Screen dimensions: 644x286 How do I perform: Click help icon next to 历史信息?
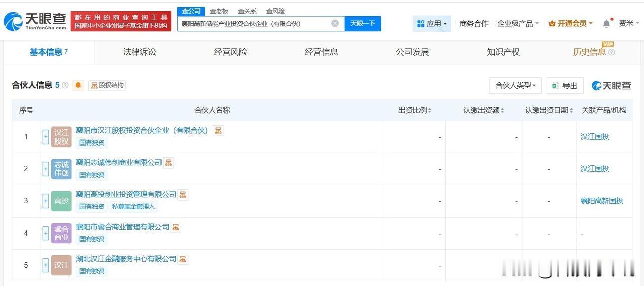[x=612, y=52]
